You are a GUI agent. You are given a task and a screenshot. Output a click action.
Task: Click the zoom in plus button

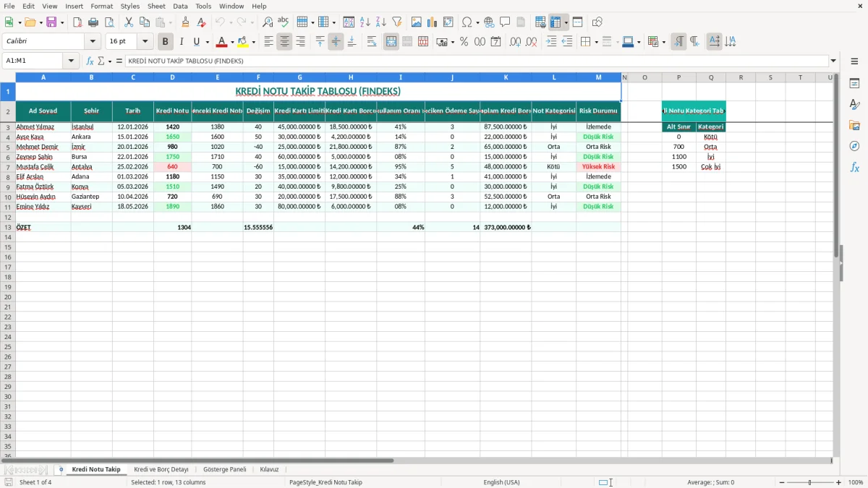(839, 482)
